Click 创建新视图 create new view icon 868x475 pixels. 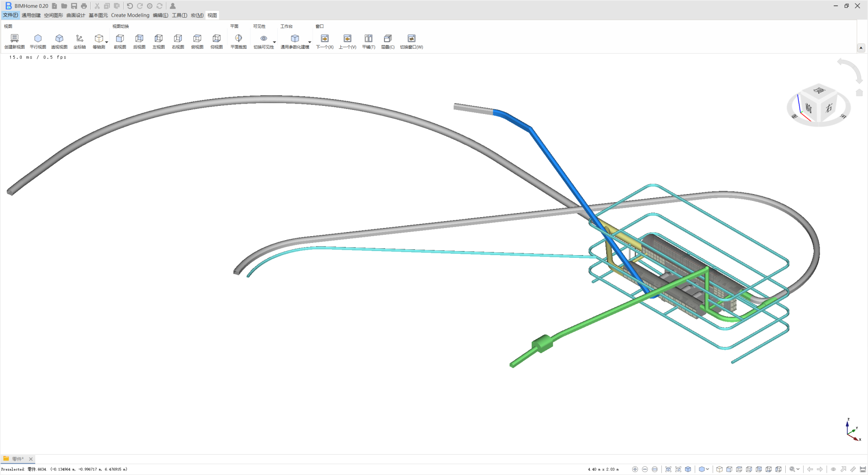[14, 39]
